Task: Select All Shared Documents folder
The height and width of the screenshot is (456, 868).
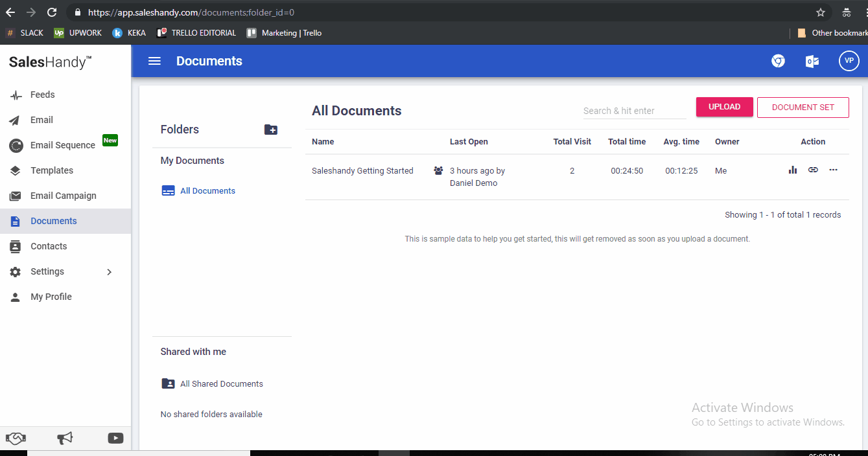Action: (222, 383)
